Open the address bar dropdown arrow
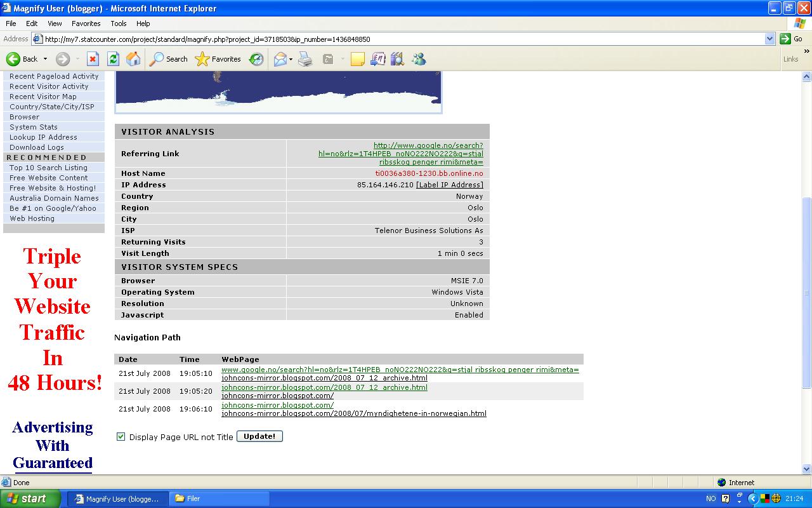Screen dimensions: 812x508 (769, 39)
